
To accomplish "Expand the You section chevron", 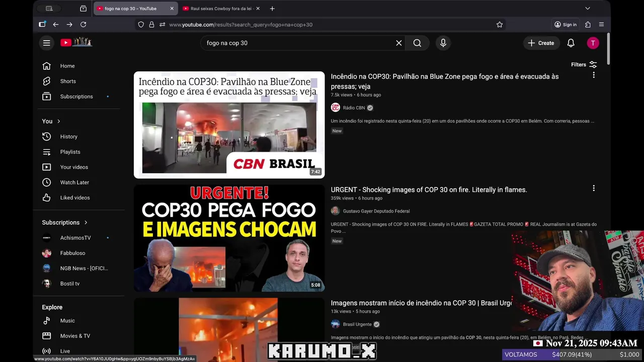I will (58, 121).
